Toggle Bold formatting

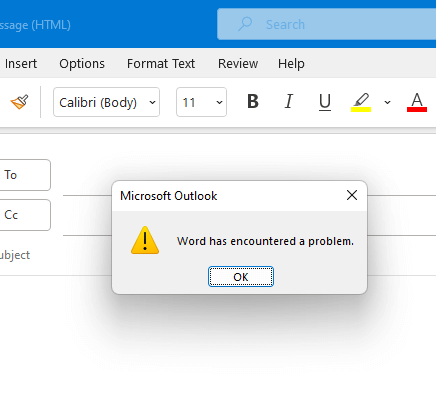[253, 101]
